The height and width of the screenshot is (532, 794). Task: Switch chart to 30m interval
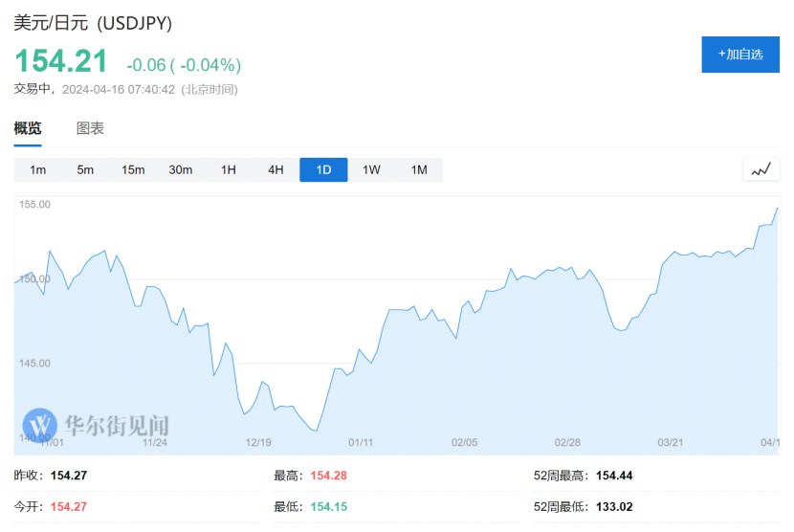(181, 170)
